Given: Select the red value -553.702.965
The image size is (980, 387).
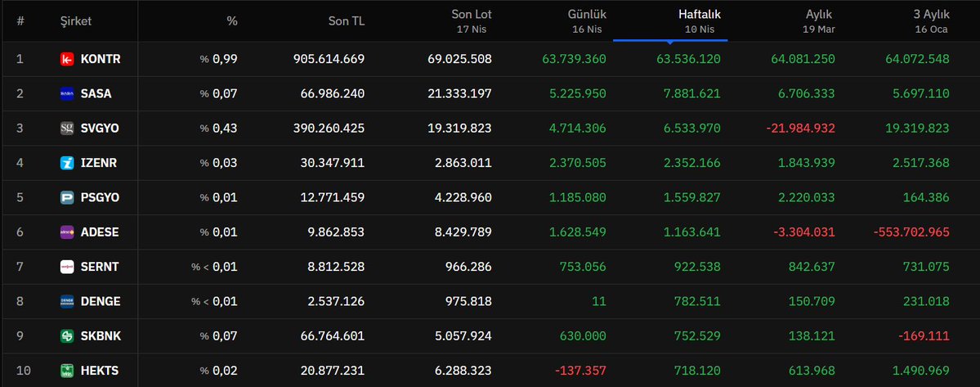Looking at the screenshot, I should pyautogui.click(x=911, y=232).
